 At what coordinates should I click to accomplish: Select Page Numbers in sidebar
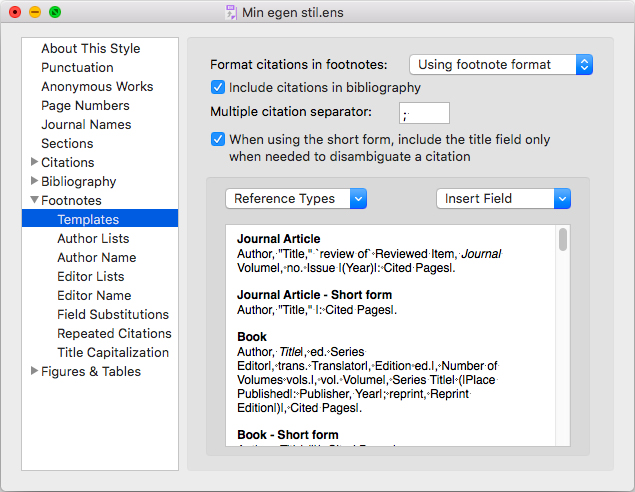point(85,105)
